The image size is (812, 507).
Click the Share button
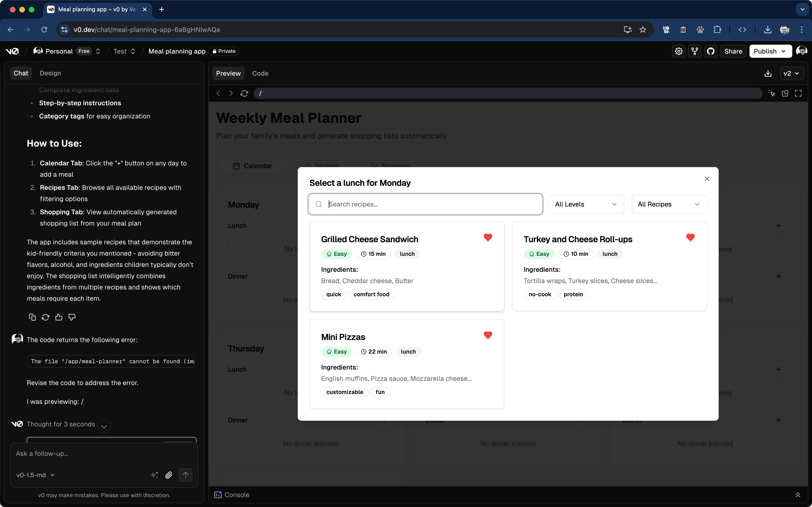[x=733, y=51]
